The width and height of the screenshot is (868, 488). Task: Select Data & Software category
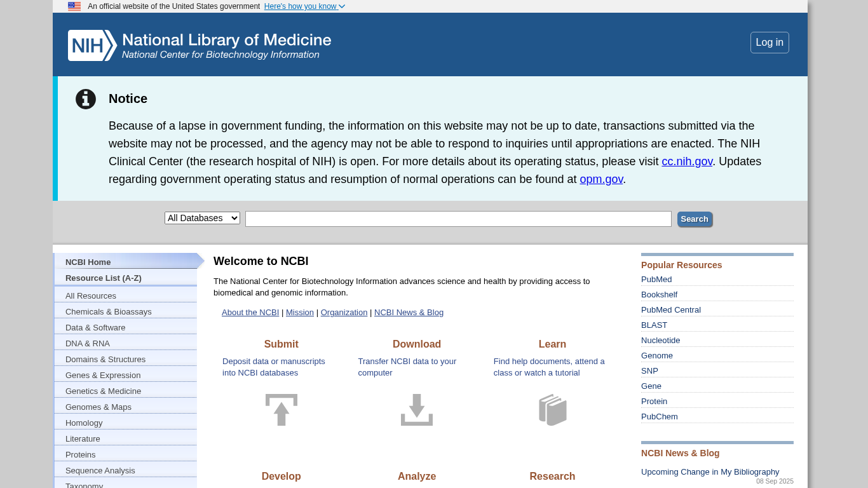click(126, 327)
